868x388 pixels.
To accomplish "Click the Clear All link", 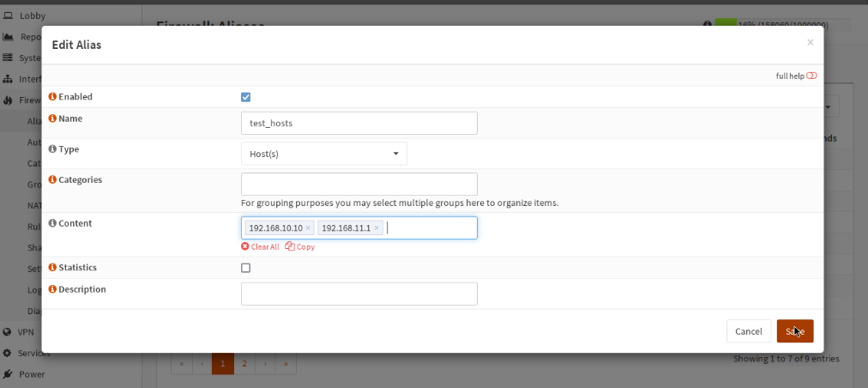I will [260, 246].
